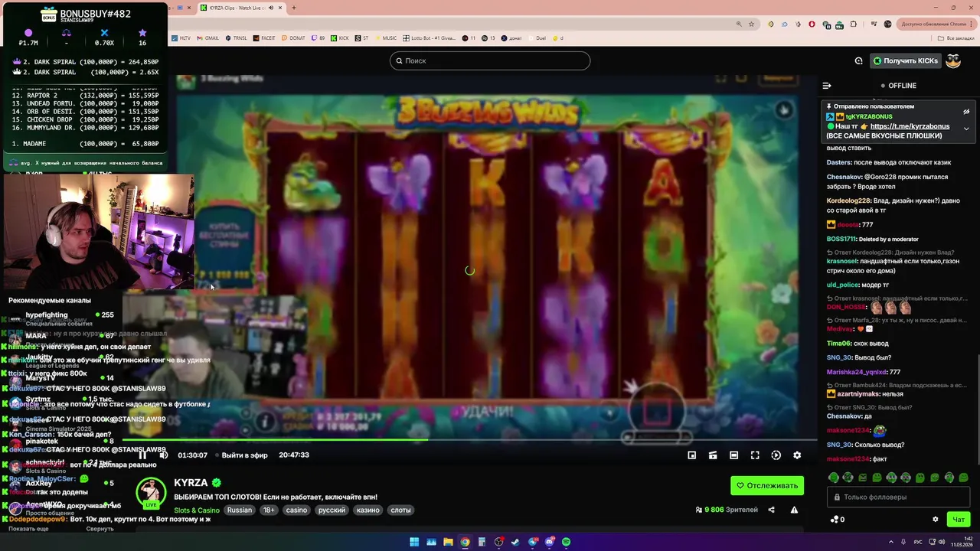
Task: Expand the pinned message chevron
Action: pos(966,129)
